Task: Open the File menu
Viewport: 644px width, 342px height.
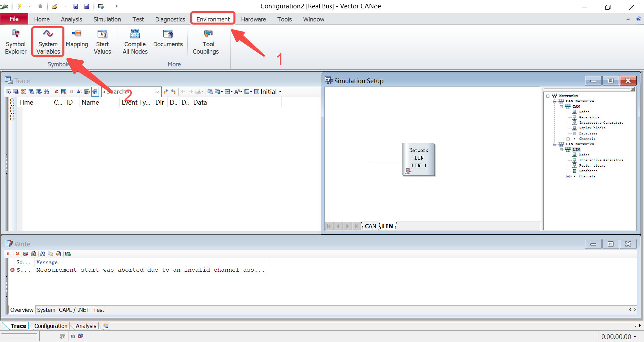Action: tap(14, 19)
